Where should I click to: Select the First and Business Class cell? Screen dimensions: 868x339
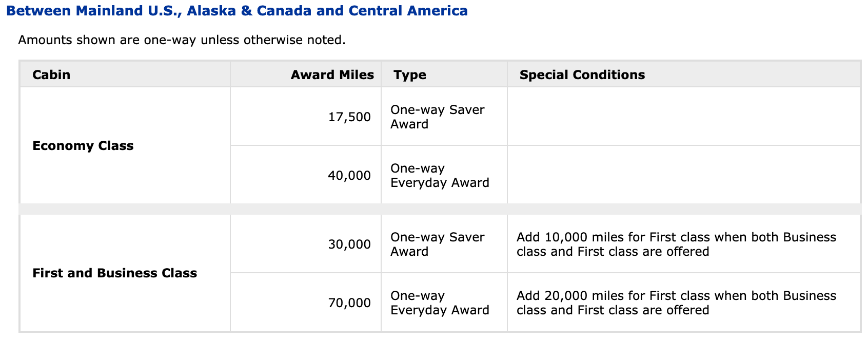pos(114,273)
